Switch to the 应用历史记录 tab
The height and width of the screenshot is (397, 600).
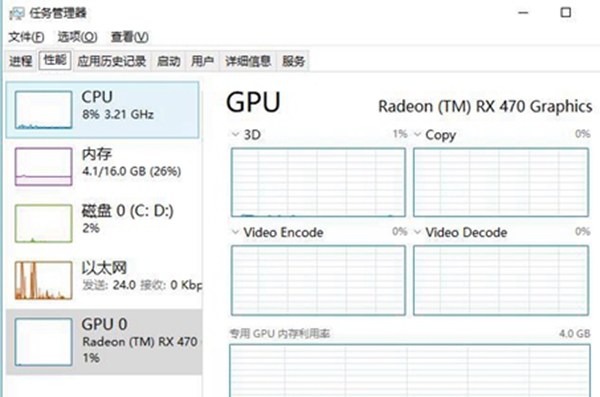[112, 61]
